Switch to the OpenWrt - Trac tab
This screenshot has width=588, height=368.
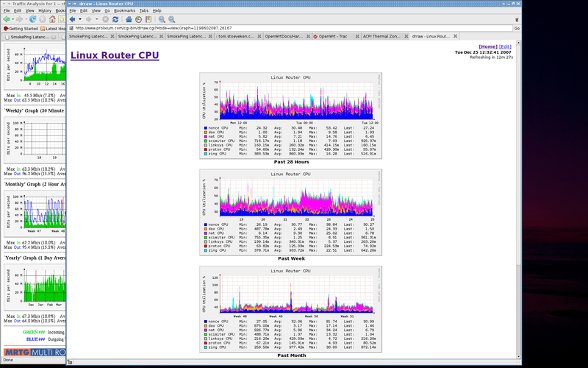(x=336, y=36)
